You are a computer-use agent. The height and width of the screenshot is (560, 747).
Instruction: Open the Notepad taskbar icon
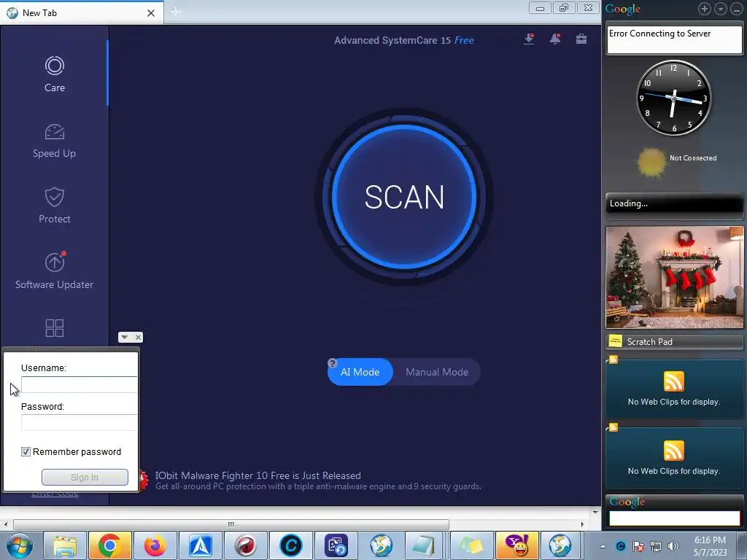(x=424, y=545)
